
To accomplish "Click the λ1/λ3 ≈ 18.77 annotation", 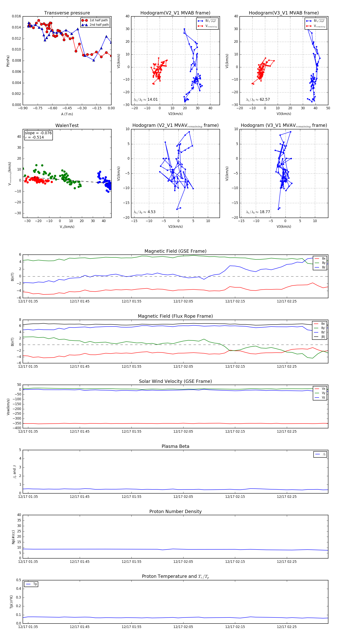I will click(x=258, y=212).
